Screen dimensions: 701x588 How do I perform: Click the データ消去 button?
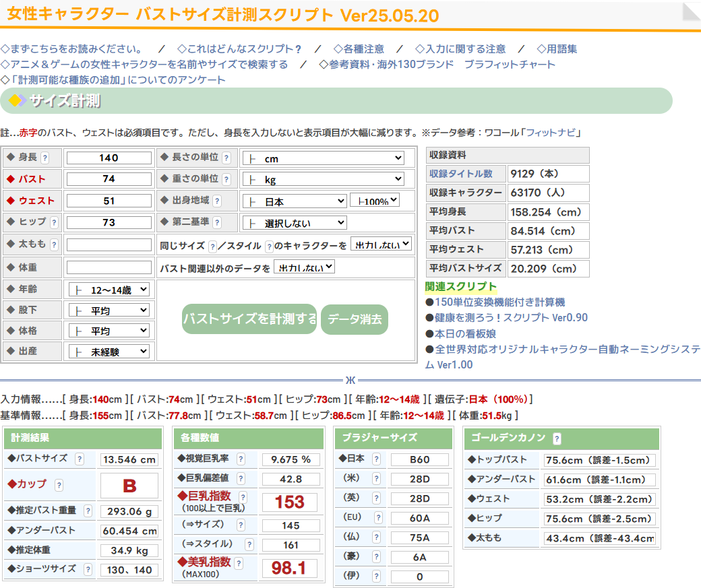tap(355, 319)
